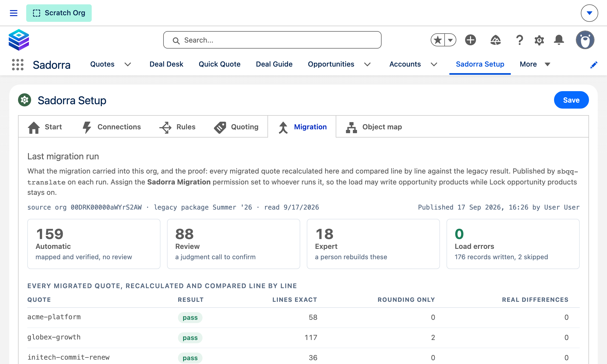Click the green Sadorra Setup gear icon
This screenshot has height=364, width=607.
pos(25,100)
